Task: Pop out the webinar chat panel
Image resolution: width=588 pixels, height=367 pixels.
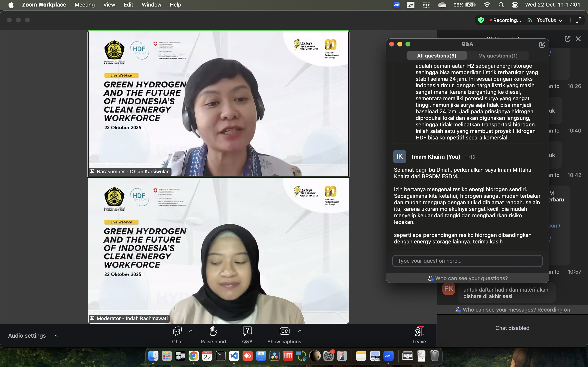Action: point(567,39)
